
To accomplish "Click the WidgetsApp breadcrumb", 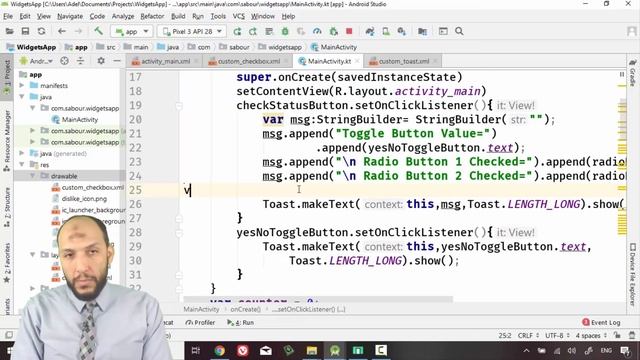I will 31,47.
